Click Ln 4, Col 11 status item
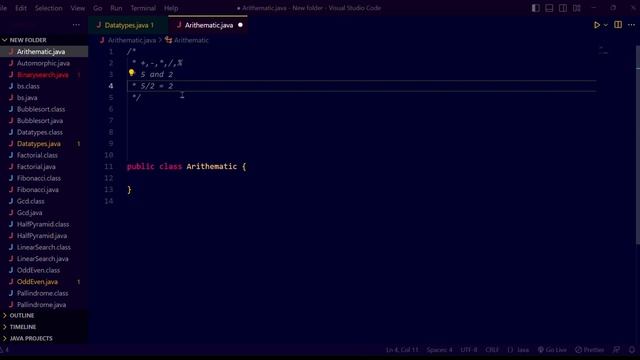Viewport: 640px width, 360px height. 402,350
